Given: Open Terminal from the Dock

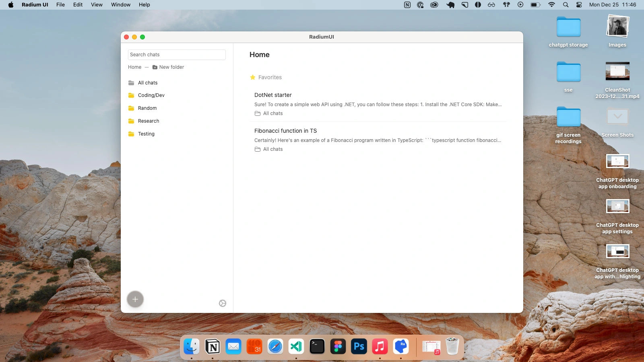Looking at the screenshot, I should point(317,346).
